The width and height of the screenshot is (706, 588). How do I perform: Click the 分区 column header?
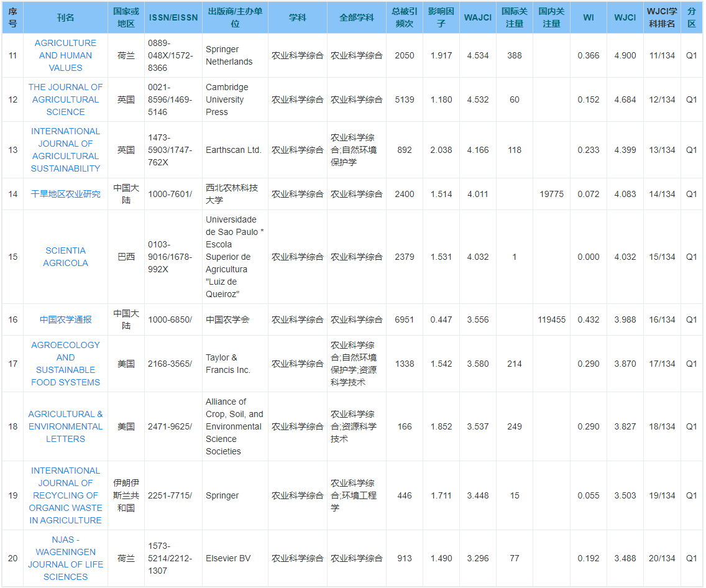click(692, 17)
